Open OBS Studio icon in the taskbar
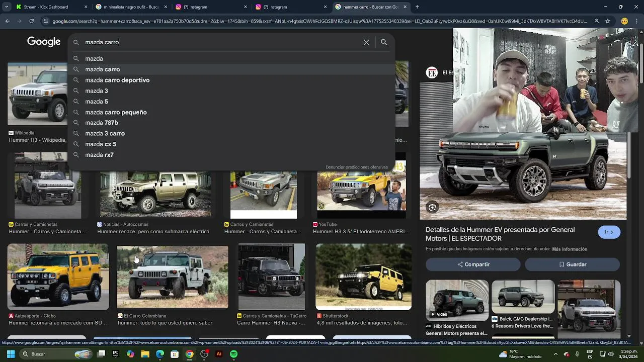The image size is (644, 362). tap(204, 354)
